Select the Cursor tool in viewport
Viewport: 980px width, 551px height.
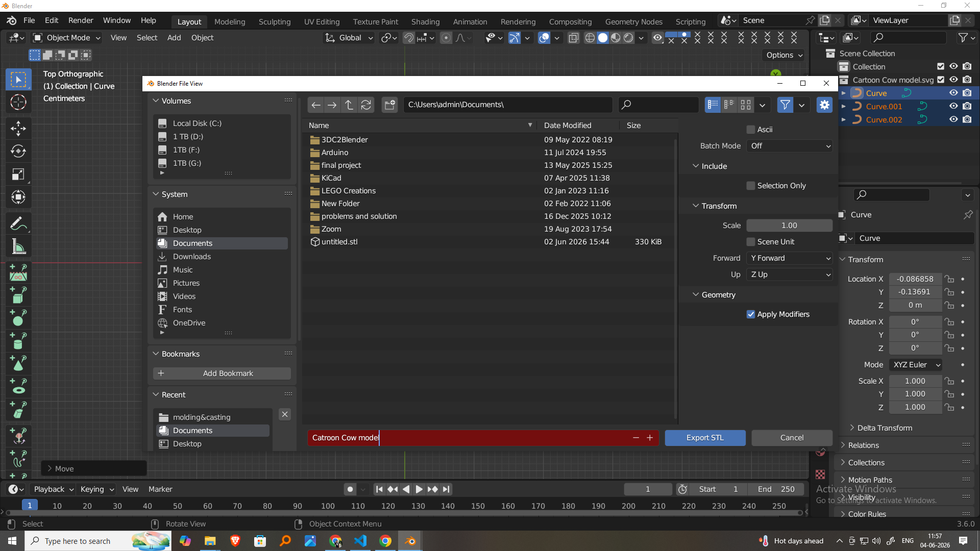pyautogui.click(x=18, y=103)
